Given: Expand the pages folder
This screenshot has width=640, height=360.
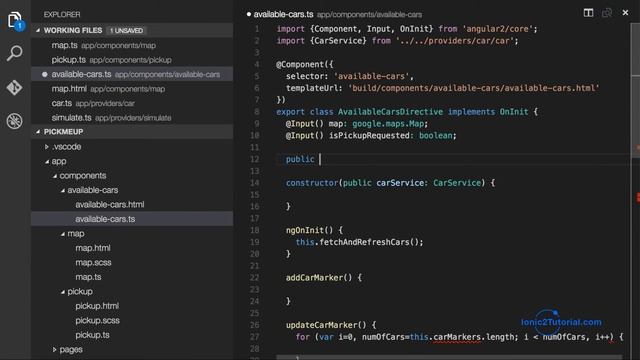Looking at the screenshot, I should click(54, 349).
